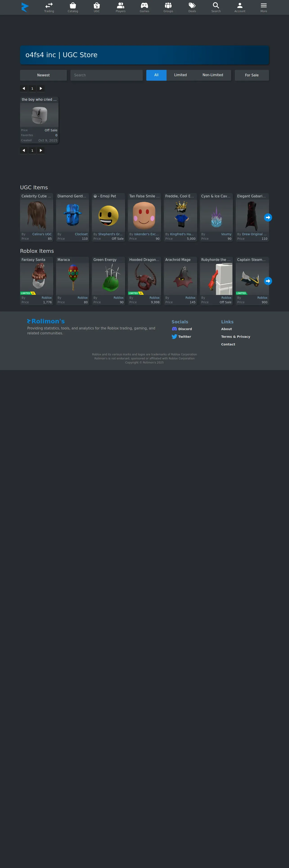Click Fantasy Santa title text
This screenshot has width=289, height=868.
point(33,260)
